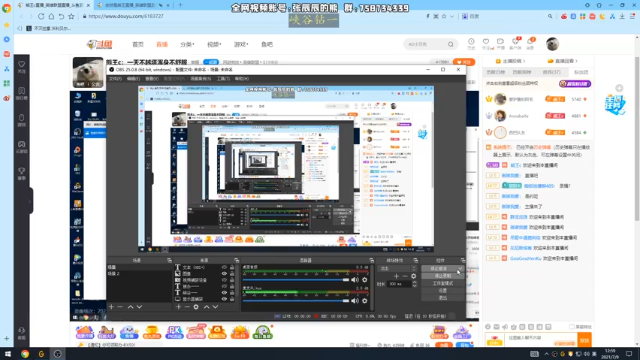Expand the 游戏 dropdown in Douyu nav
Viewport: 640px width, 360px height.
tap(241, 44)
